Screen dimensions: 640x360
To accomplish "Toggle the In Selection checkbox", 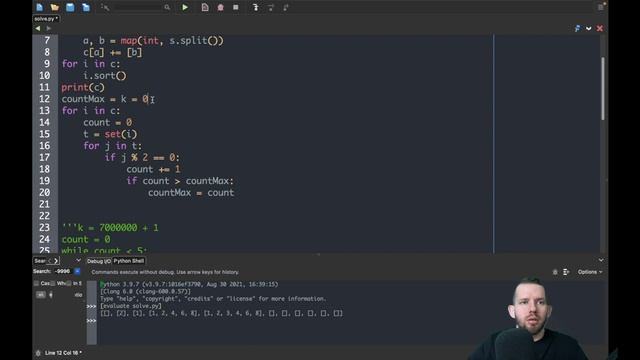I will (x=69, y=283).
